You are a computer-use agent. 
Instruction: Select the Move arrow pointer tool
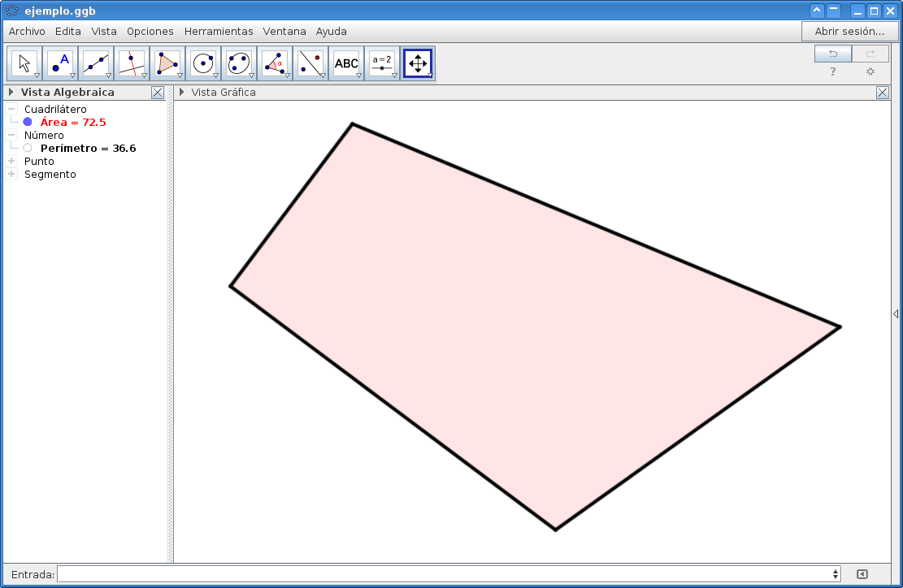(x=24, y=63)
